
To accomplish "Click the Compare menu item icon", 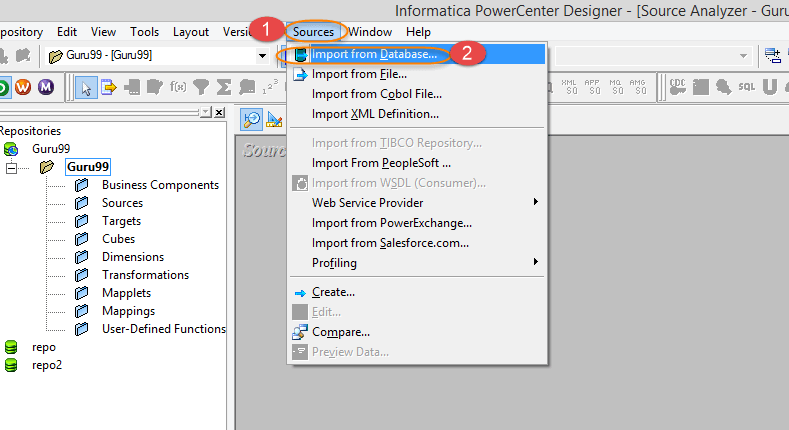I will 300,332.
